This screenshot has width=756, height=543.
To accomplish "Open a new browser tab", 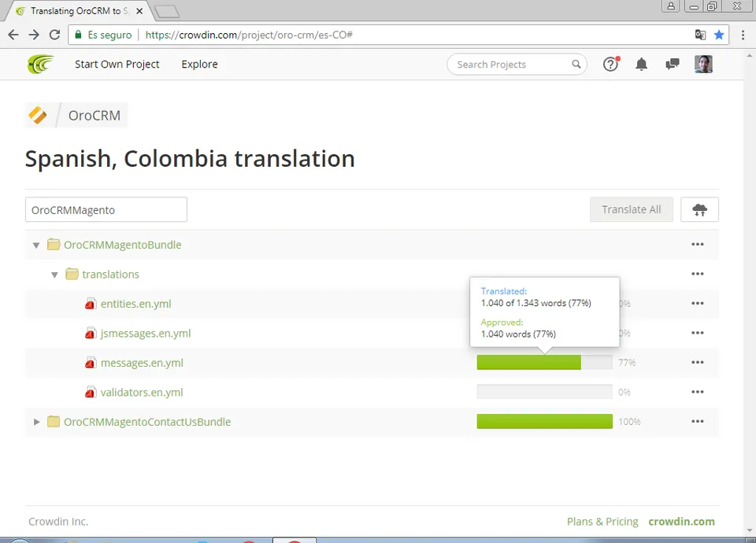I will click(x=167, y=12).
